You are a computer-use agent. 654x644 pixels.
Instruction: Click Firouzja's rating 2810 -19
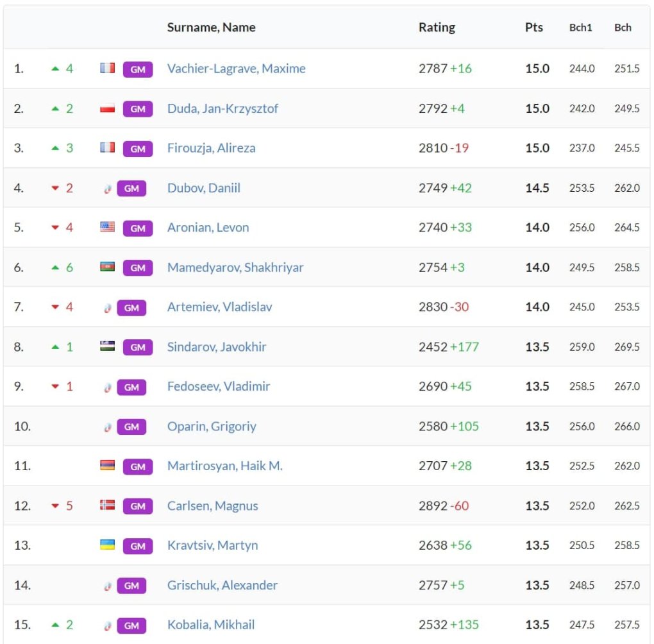pos(444,148)
